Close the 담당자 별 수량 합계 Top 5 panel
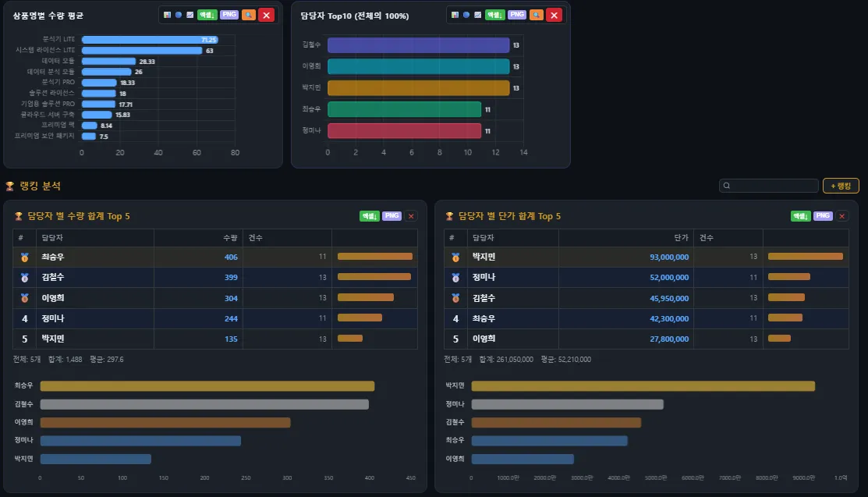The height and width of the screenshot is (497, 868). pyautogui.click(x=411, y=216)
